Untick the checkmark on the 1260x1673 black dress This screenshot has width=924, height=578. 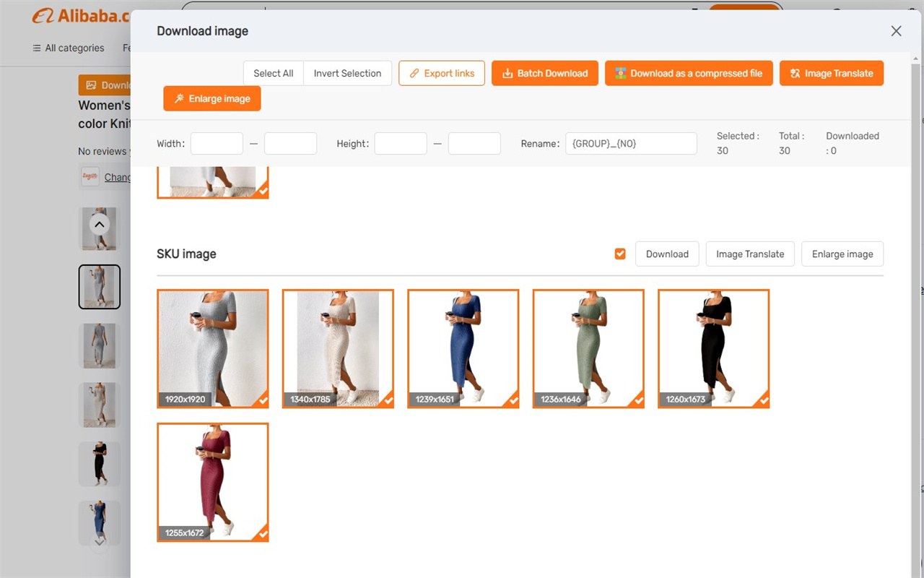764,401
